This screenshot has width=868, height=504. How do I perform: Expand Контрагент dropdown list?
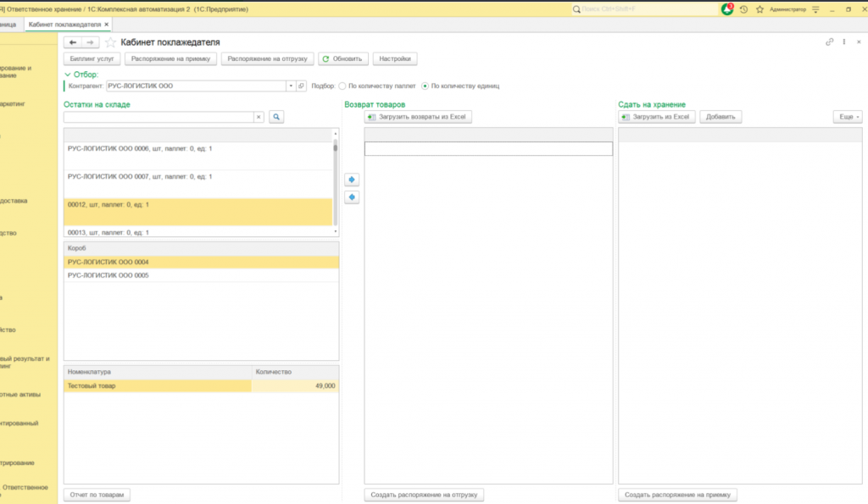pyautogui.click(x=290, y=86)
